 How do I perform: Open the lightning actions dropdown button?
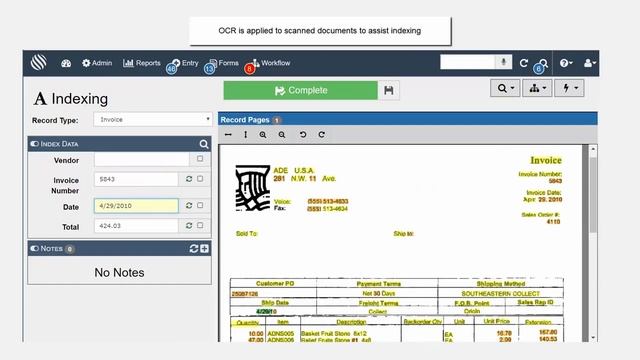point(569,88)
